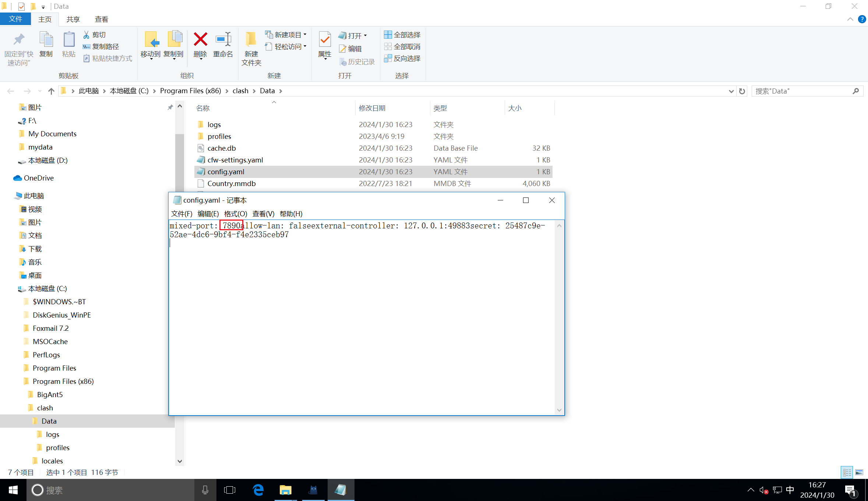Click Paste Shortcut (粘贴快捷方式)
This screenshot has height=501, width=868.
(x=107, y=58)
